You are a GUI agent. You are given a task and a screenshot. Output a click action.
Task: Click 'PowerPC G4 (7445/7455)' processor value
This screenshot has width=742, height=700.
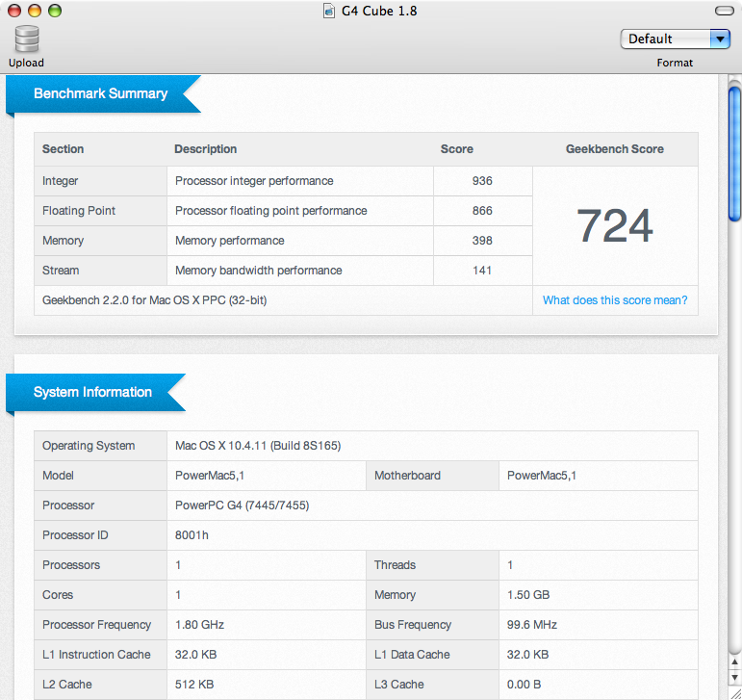pos(242,505)
